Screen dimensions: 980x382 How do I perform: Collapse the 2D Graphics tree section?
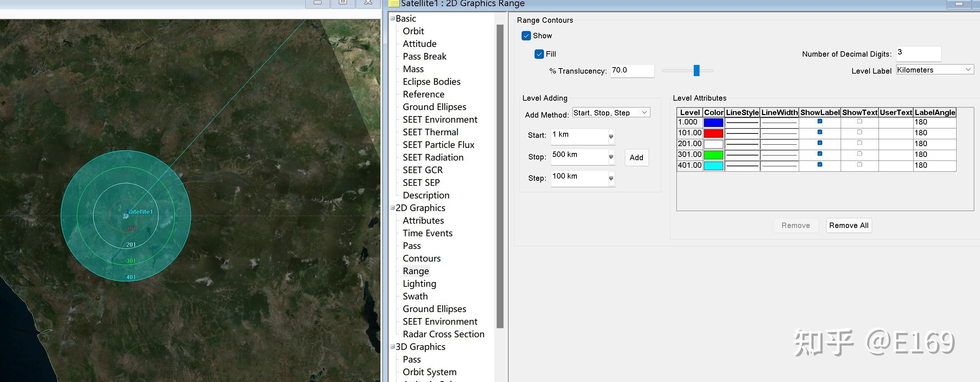[393, 207]
